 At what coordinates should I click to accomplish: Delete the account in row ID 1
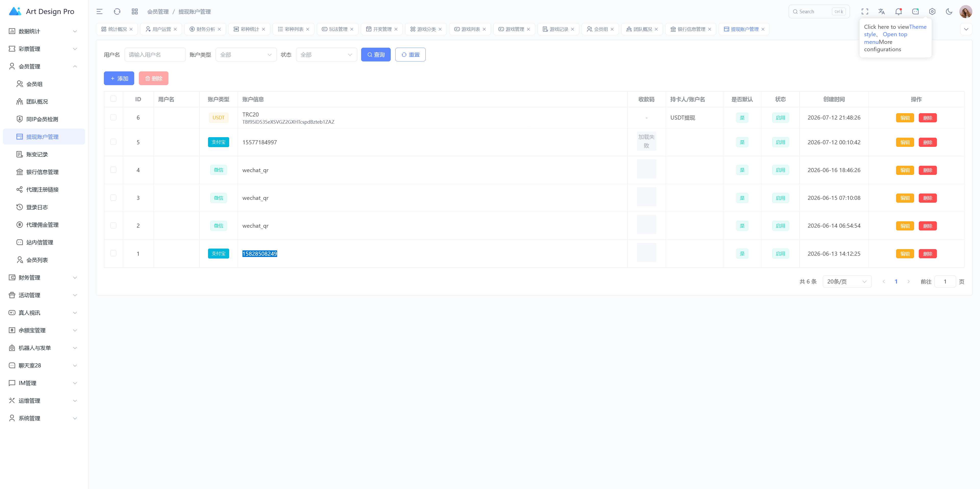(927, 254)
